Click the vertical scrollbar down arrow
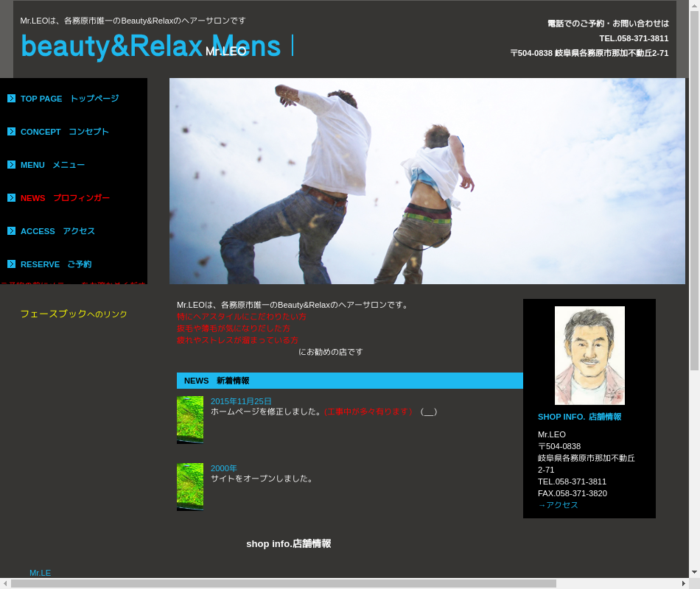 tap(694, 571)
